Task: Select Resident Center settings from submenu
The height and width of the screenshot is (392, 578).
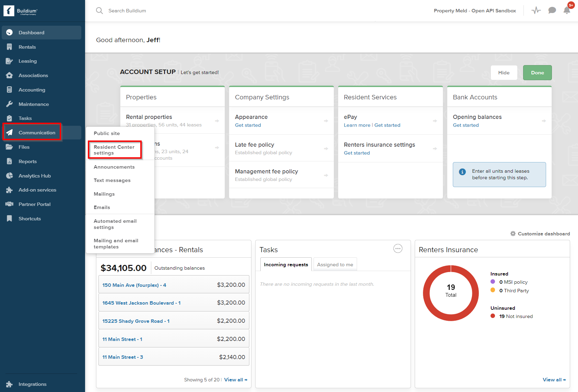Action: [114, 150]
